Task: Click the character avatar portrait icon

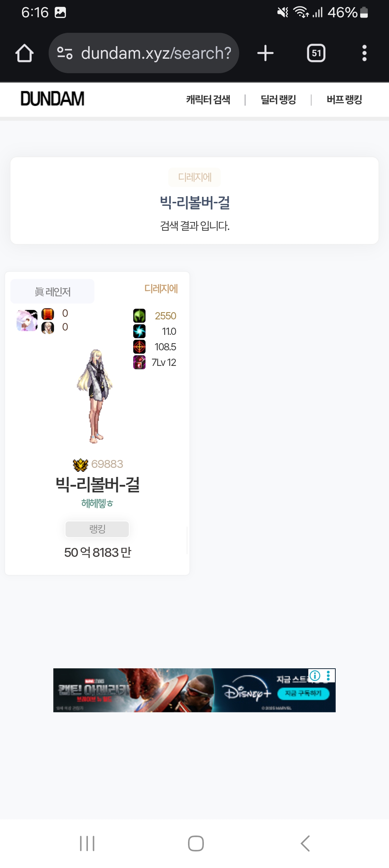Action: click(x=27, y=320)
